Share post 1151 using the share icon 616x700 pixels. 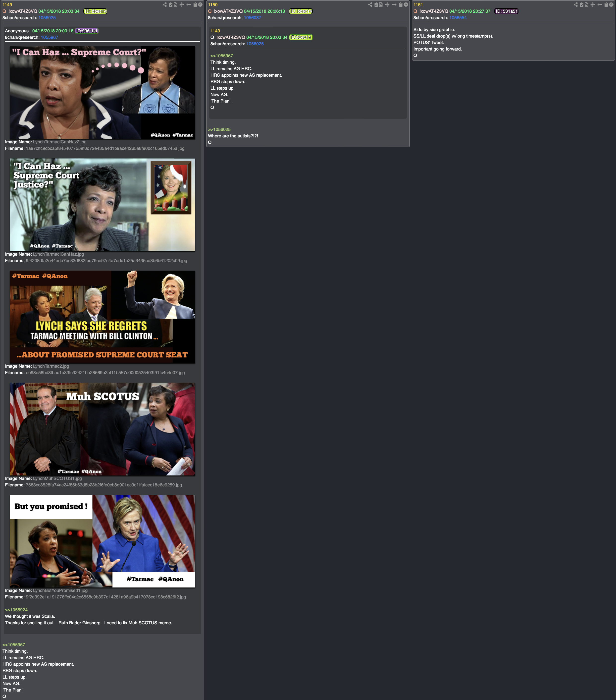[x=576, y=4]
